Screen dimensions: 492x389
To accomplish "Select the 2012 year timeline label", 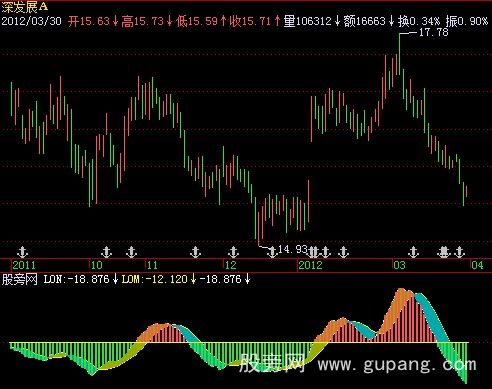I will point(310,265).
